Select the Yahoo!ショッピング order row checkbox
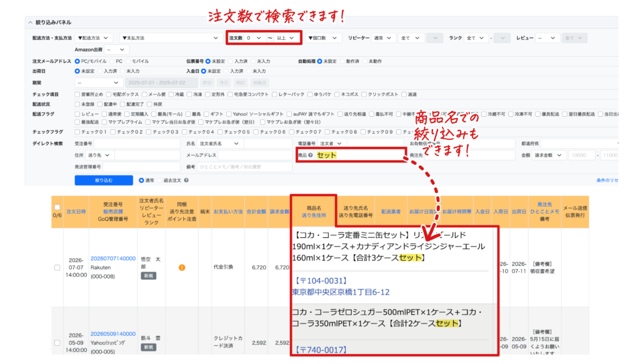The height and width of the screenshot is (364, 640). pyautogui.click(x=57, y=343)
